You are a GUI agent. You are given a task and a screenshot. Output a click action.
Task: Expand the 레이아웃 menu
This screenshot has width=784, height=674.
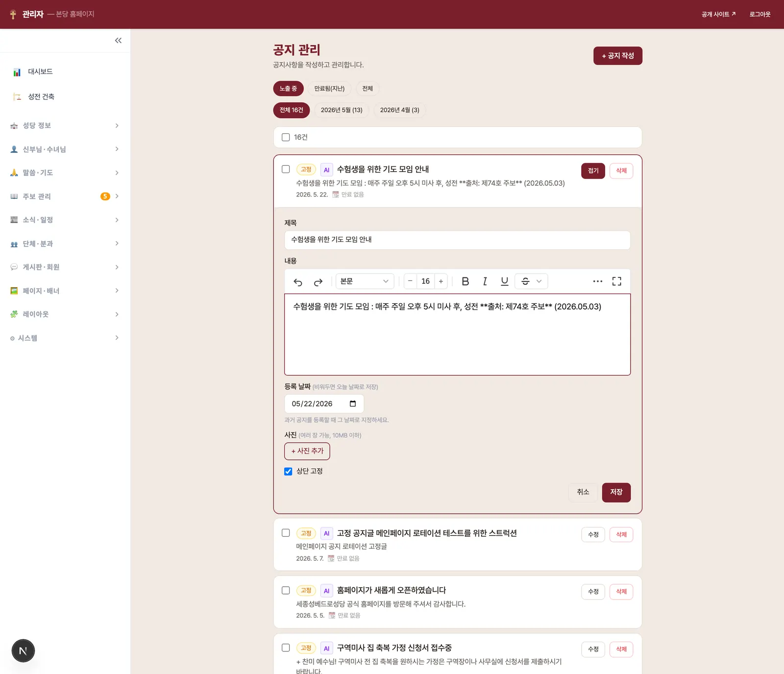point(65,314)
